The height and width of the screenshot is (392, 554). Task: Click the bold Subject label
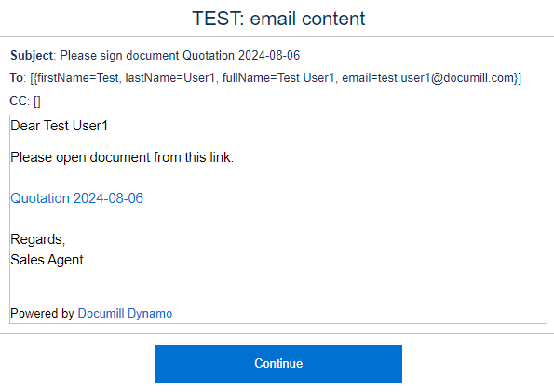coord(32,56)
